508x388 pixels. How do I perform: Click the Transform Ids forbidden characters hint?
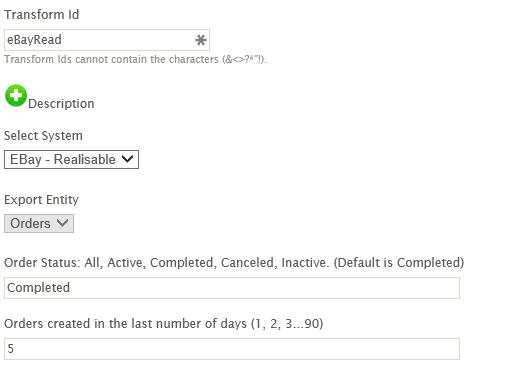click(x=135, y=59)
